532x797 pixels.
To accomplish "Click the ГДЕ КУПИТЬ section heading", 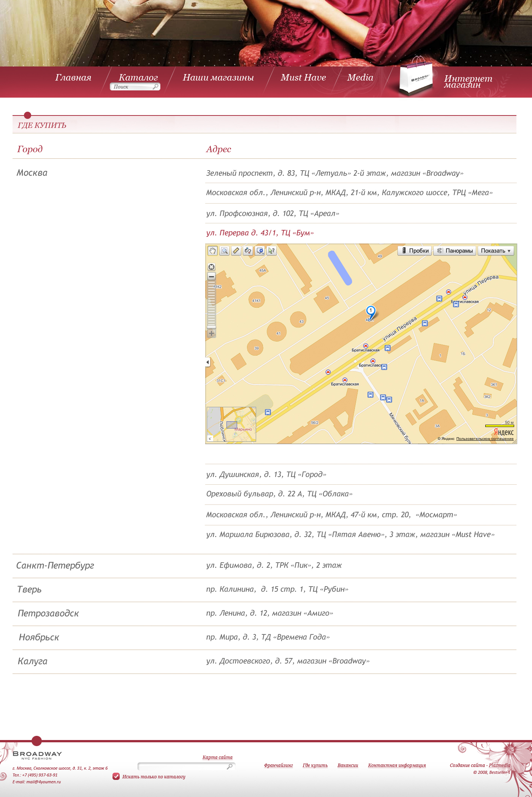I will 42,125.
